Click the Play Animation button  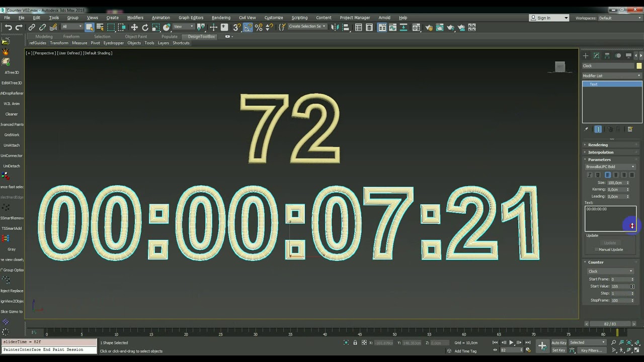click(x=512, y=343)
